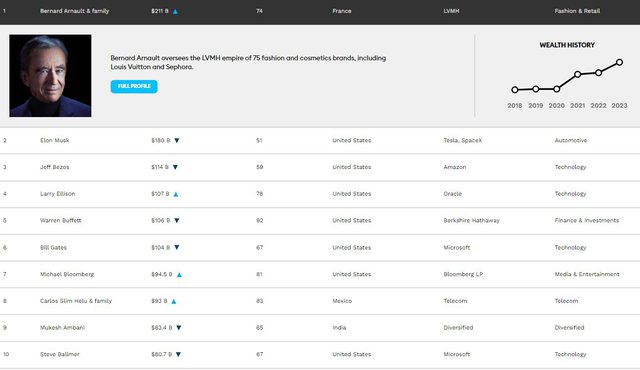The height and width of the screenshot is (370, 640).
Task: Expand the Bill Gates row
Action: coord(320,248)
